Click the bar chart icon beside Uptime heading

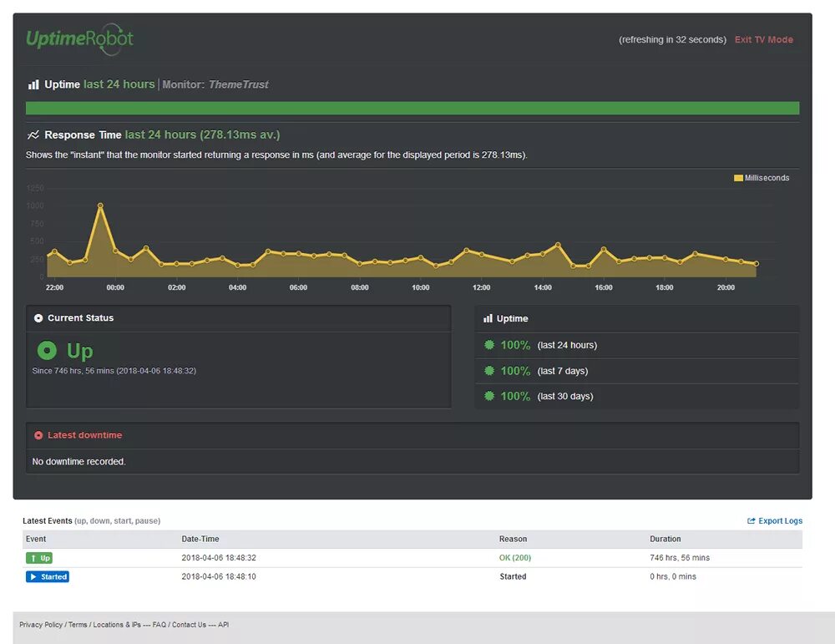tap(33, 84)
